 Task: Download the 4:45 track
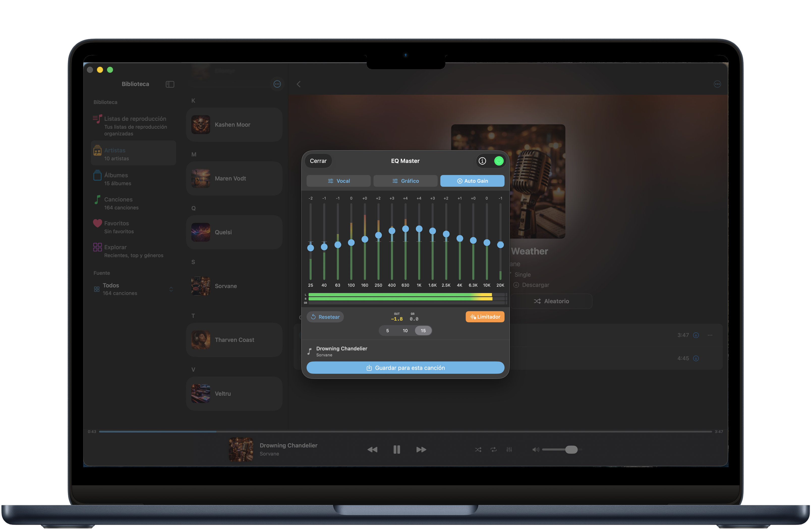click(696, 358)
